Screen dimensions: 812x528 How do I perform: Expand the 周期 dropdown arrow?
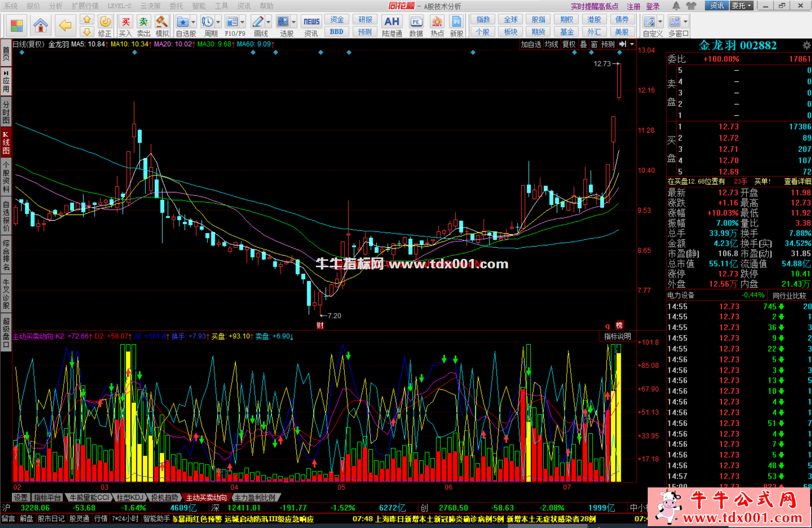point(218,22)
